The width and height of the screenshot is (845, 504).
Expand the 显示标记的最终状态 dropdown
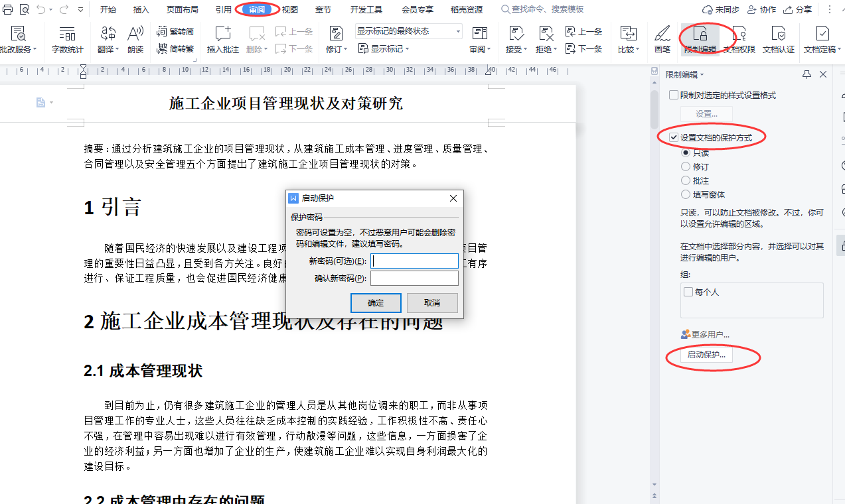[458, 31]
